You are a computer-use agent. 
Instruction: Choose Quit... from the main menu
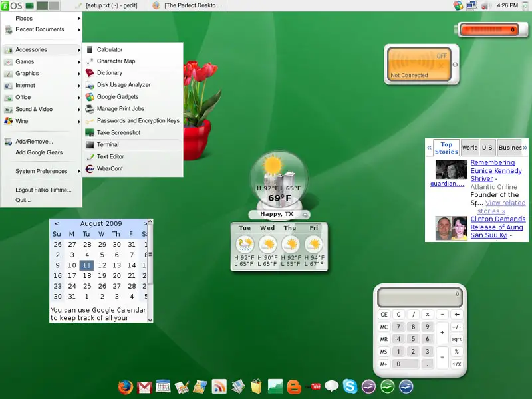42,200
